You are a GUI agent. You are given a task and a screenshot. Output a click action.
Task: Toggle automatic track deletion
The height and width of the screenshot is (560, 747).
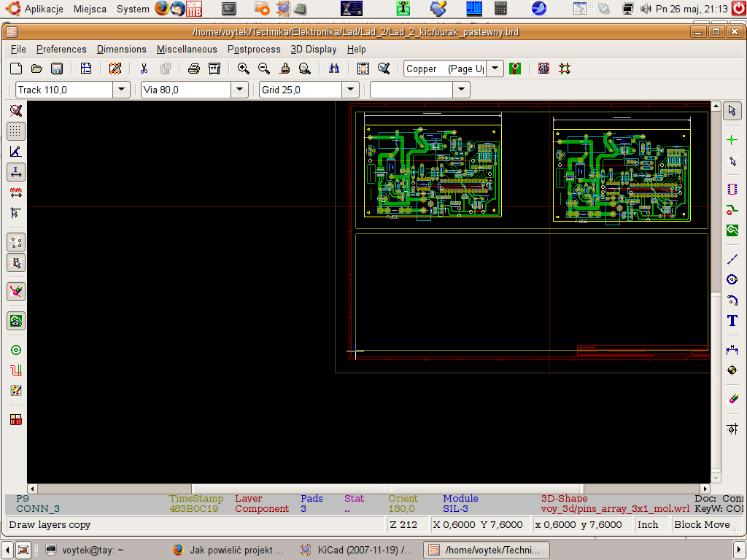16,292
